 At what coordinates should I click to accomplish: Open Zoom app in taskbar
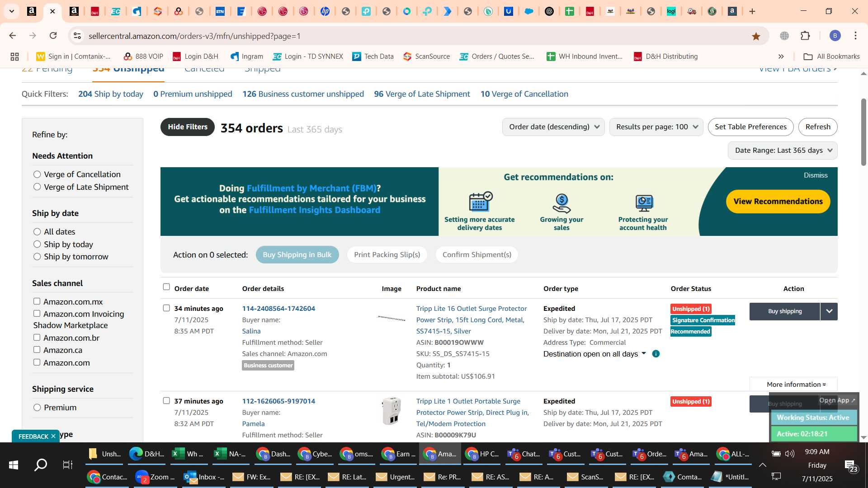(x=156, y=477)
